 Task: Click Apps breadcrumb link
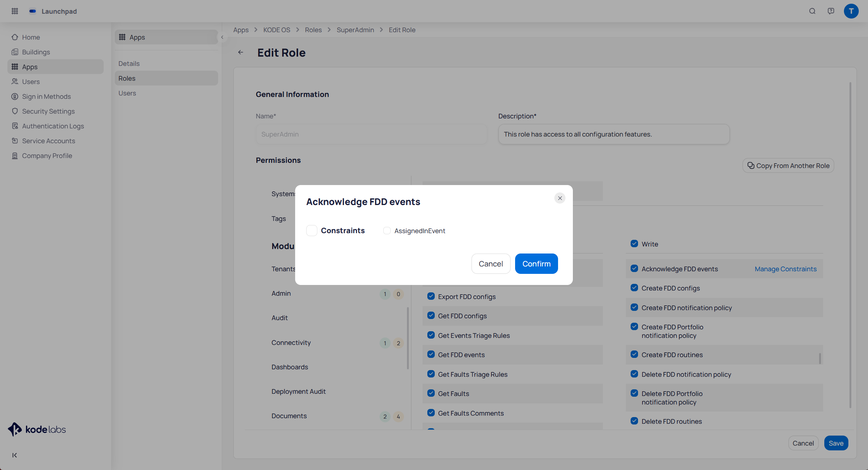click(241, 30)
